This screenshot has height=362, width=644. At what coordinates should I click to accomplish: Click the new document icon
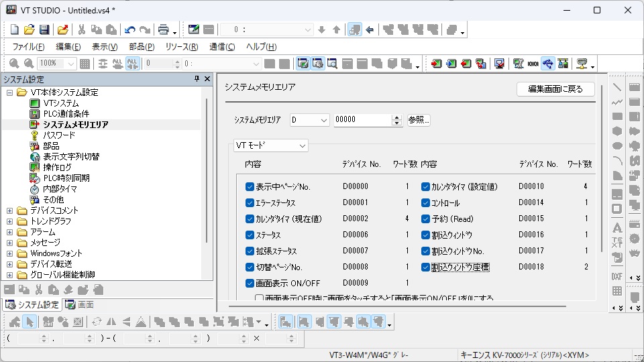15,29
